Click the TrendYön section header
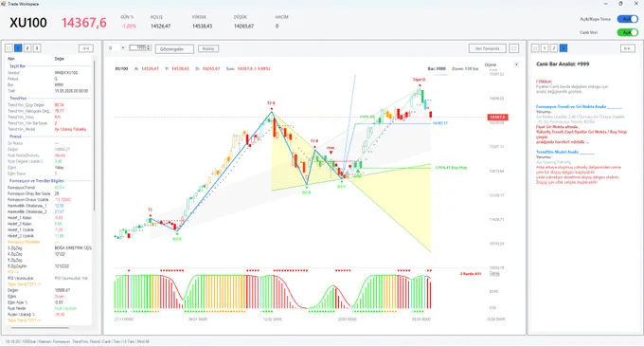Viewport: 644px width, 347px height. tap(18, 99)
